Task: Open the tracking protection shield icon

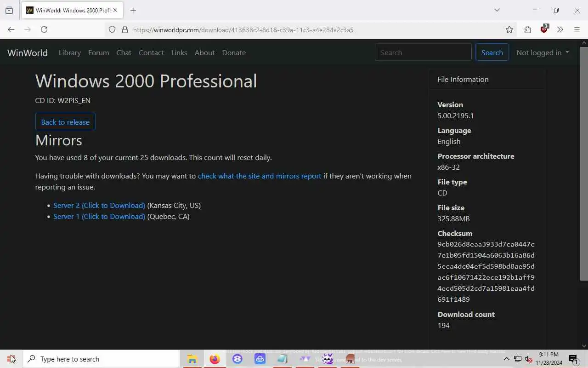Action: pyautogui.click(x=112, y=29)
